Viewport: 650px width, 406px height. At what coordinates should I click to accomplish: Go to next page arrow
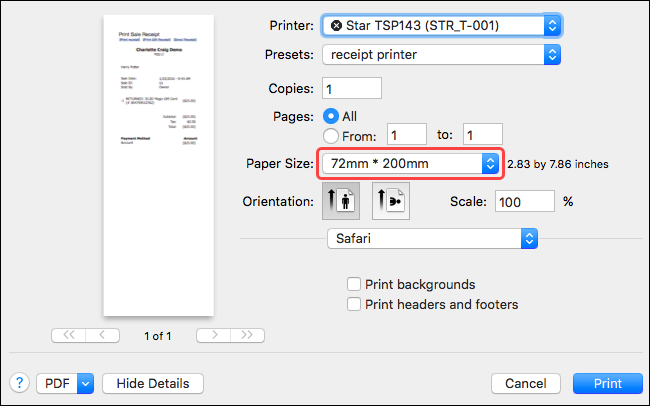click(213, 335)
